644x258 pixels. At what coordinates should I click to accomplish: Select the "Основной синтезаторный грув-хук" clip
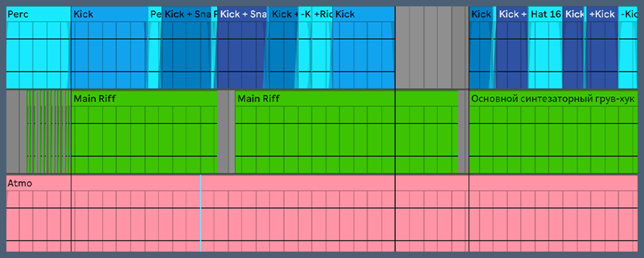(554, 132)
